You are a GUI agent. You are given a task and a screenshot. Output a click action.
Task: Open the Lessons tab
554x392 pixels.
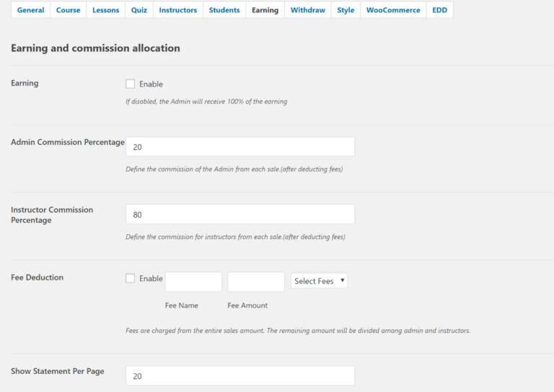tap(106, 10)
